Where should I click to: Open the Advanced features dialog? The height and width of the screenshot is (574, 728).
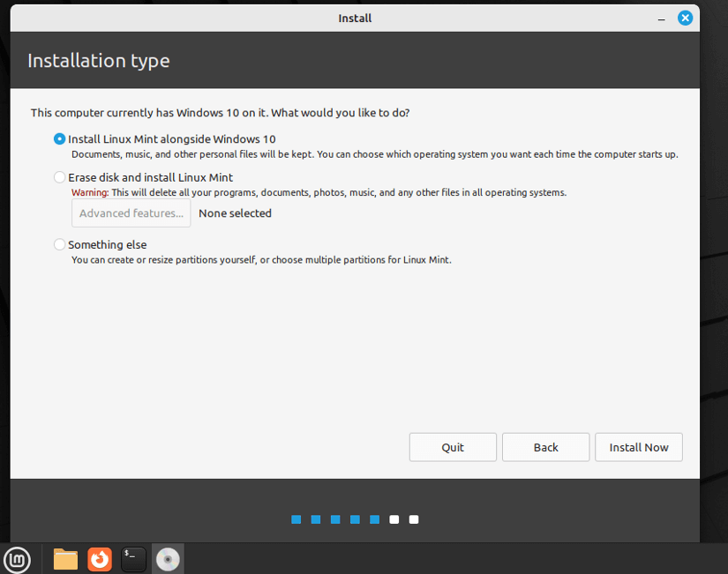point(131,213)
